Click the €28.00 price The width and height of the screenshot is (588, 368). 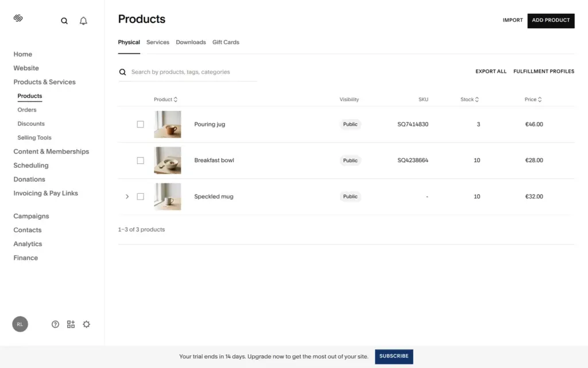[534, 160]
